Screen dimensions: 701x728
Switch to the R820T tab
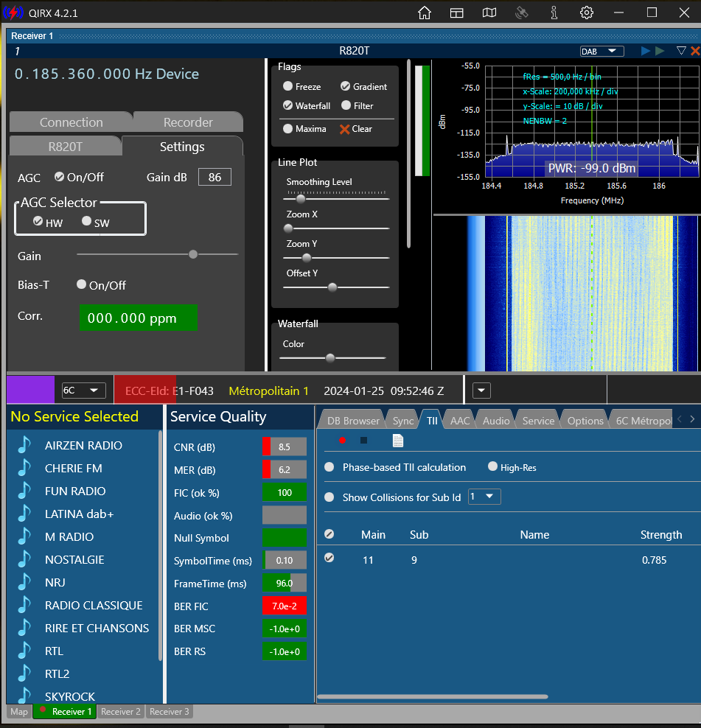point(65,147)
